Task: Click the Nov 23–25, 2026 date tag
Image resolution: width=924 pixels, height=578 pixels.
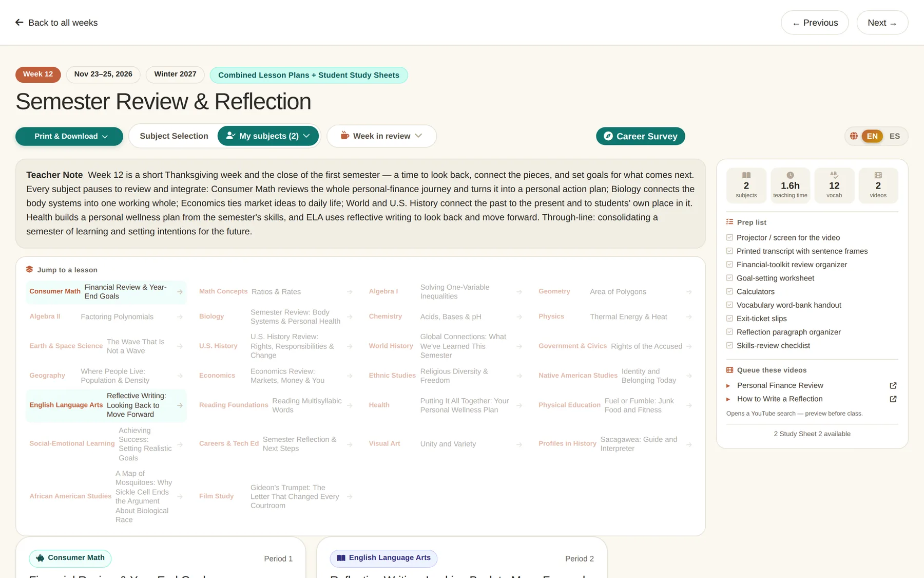Action: (x=103, y=74)
